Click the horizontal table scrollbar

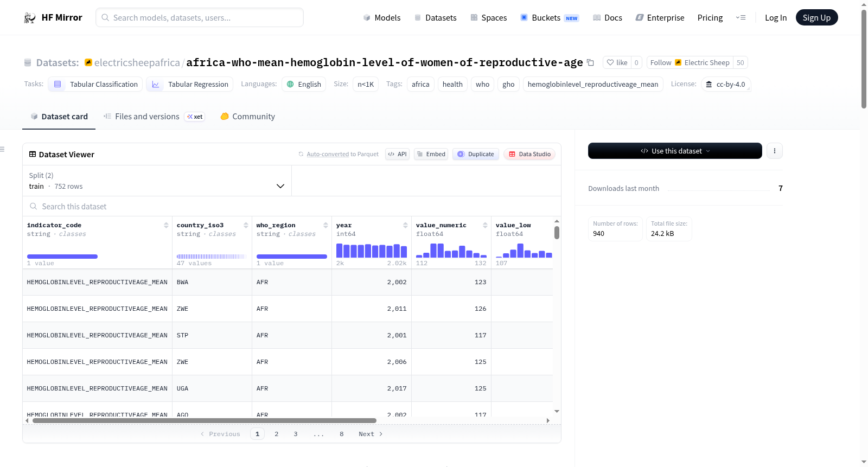pyautogui.click(x=205, y=420)
